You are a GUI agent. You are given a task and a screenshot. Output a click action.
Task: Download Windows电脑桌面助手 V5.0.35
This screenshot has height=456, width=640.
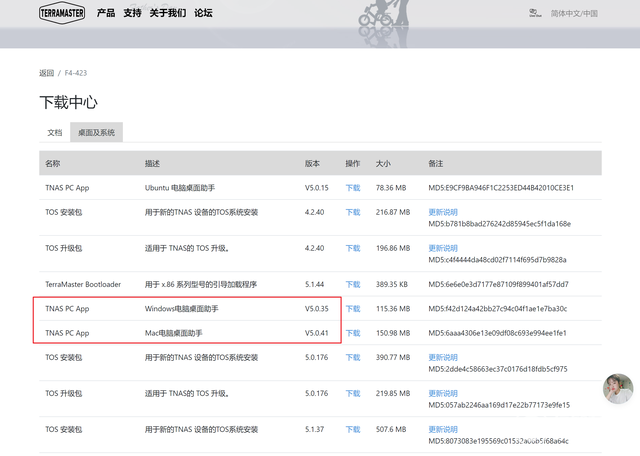[353, 309]
